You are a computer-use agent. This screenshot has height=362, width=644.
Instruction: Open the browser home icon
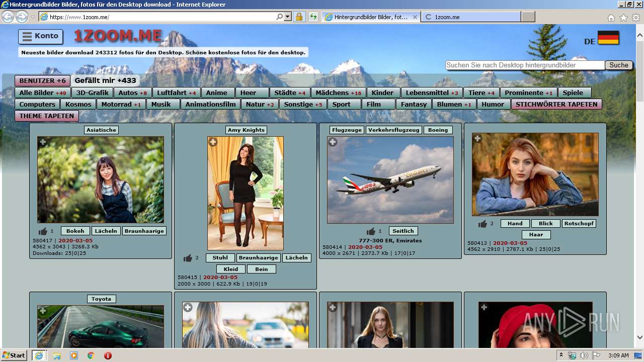click(x=611, y=18)
